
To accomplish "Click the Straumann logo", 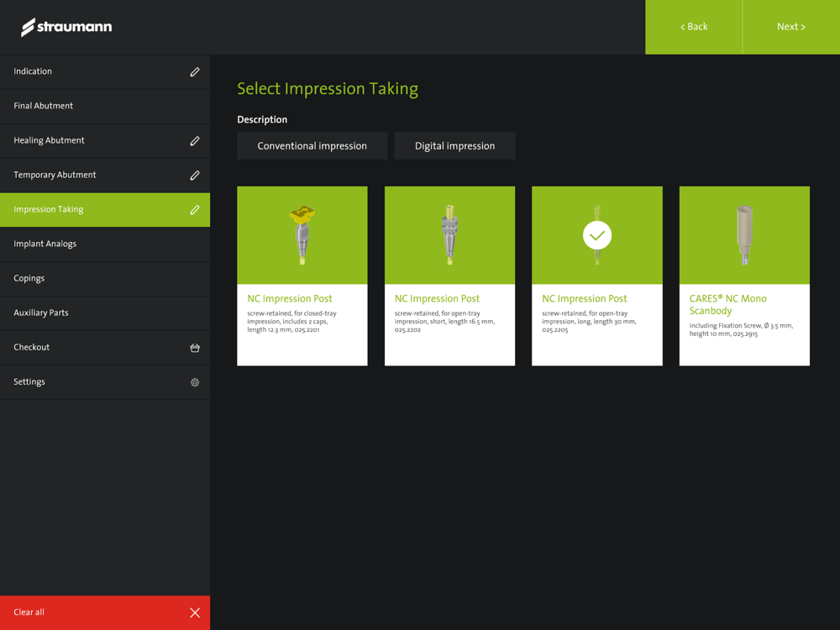I will [66, 27].
